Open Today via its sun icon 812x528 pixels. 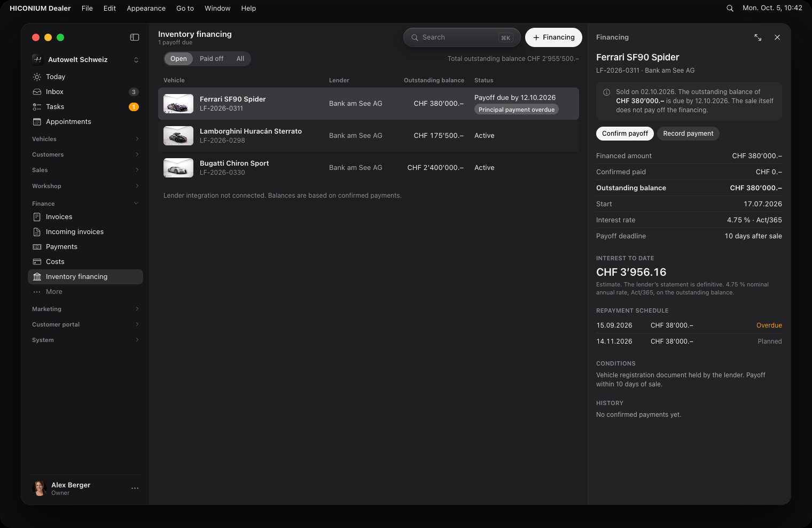coord(37,77)
